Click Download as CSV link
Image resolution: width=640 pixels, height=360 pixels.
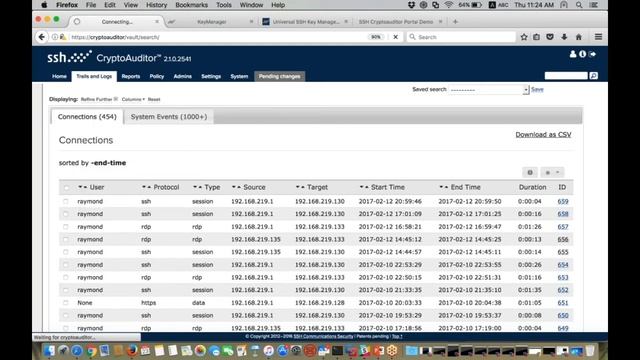point(543,134)
